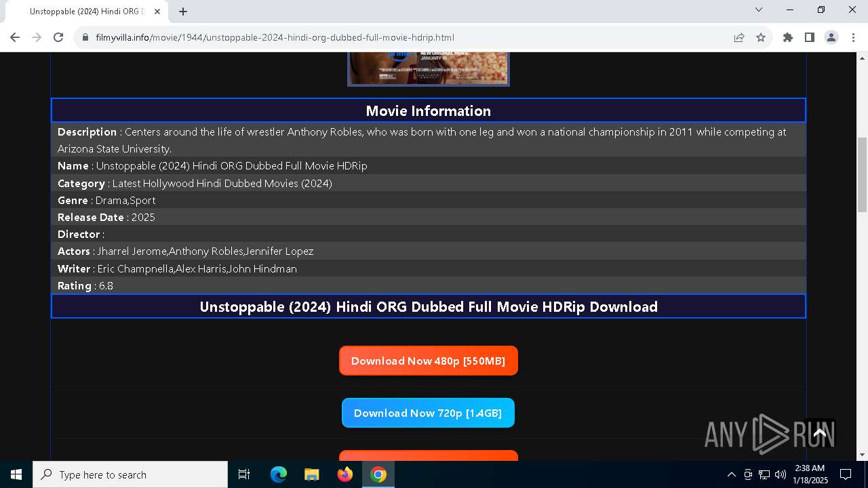The height and width of the screenshot is (488, 868).
Task: Click the Name row text
Action: point(429,165)
